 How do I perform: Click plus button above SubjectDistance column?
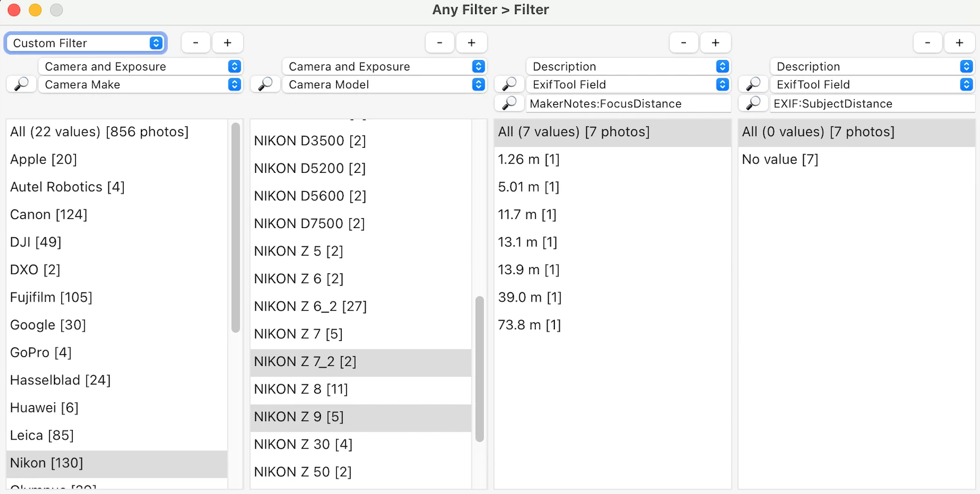[959, 43]
